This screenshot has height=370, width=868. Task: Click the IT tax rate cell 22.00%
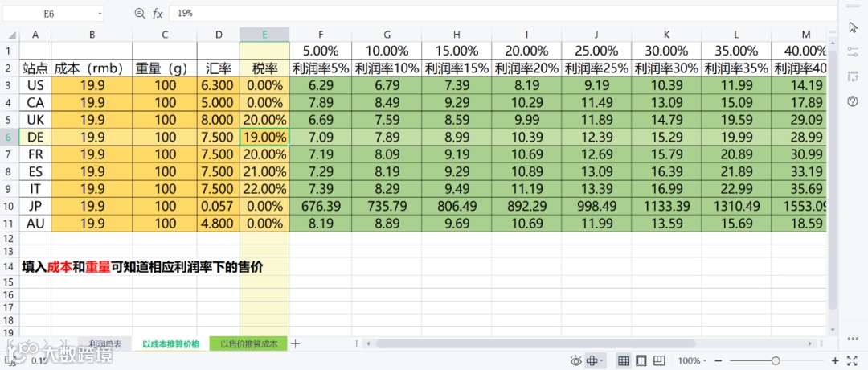(264, 189)
